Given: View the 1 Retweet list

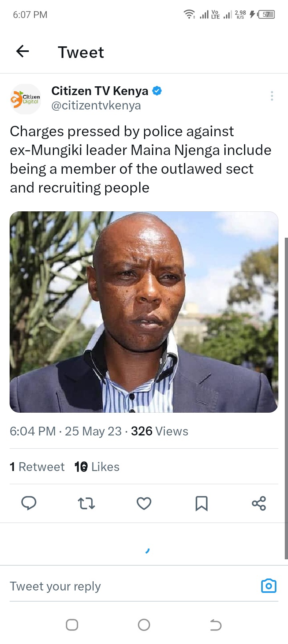Looking at the screenshot, I should [37, 467].
